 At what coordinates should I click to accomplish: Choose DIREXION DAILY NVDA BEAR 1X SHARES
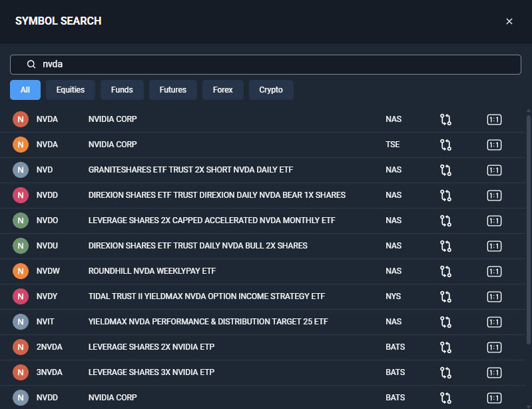[x=217, y=195]
